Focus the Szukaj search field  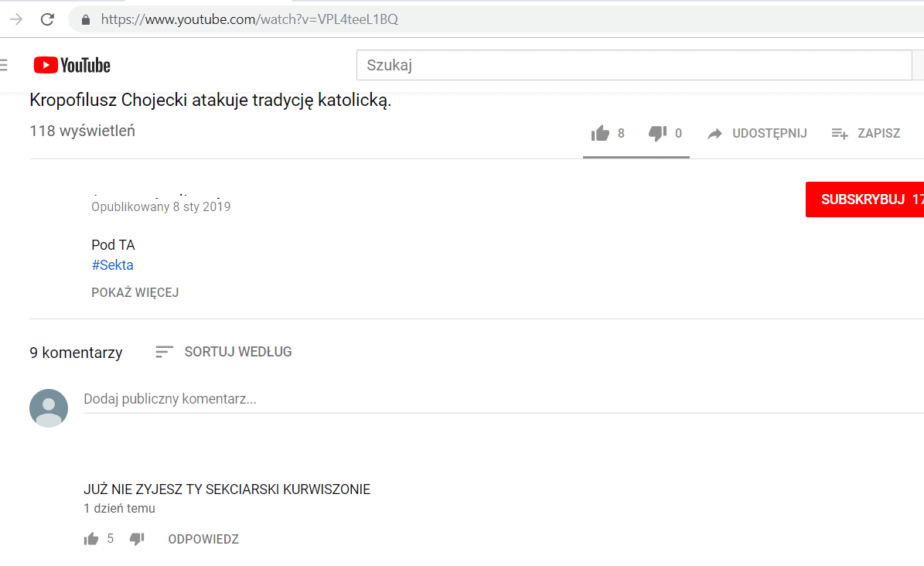(634, 65)
